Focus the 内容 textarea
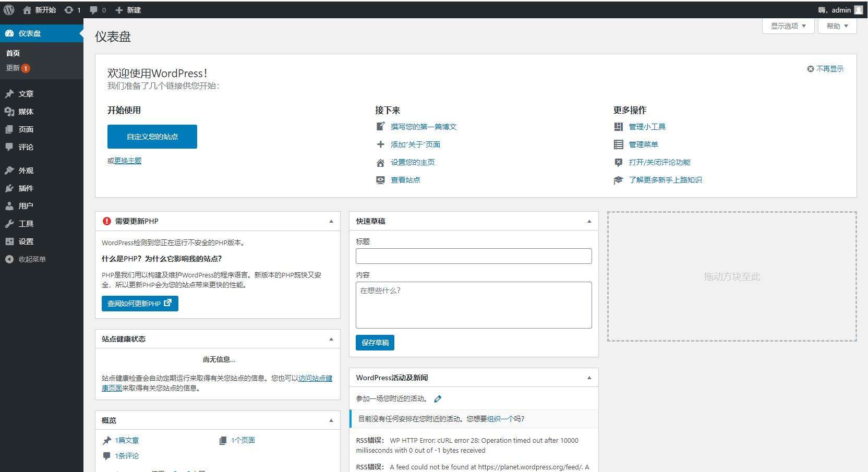868x472 pixels. coord(474,305)
